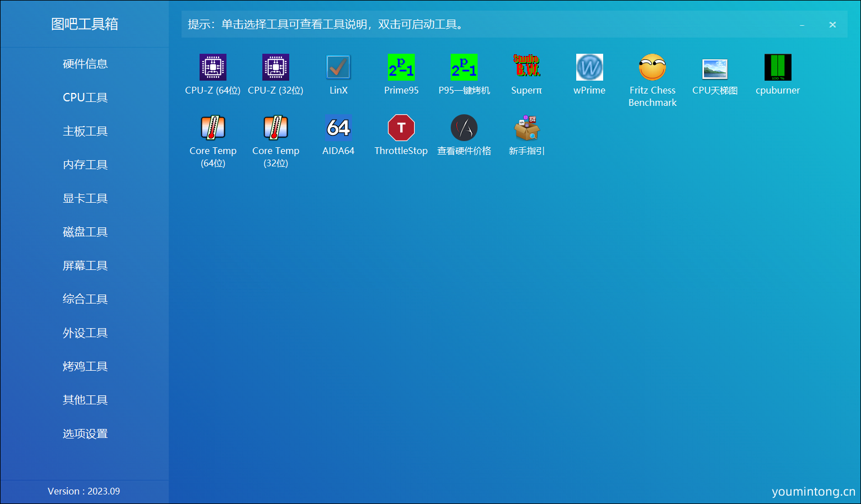Select the CPU-Z (32位) tool icon

pyautogui.click(x=276, y=67)
